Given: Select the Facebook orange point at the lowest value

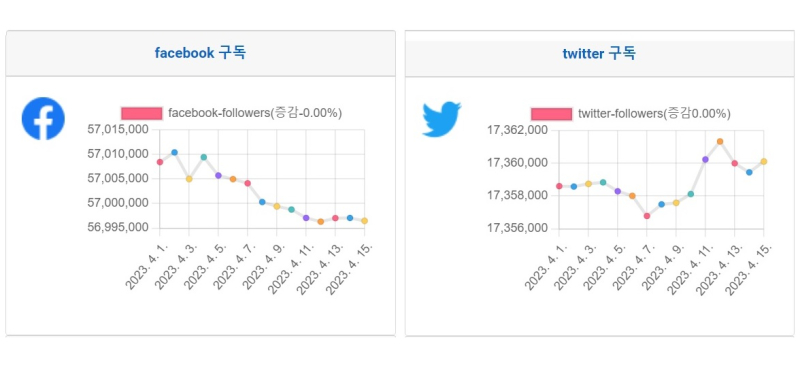Looking at the screenshot, I should click(320, 221).
